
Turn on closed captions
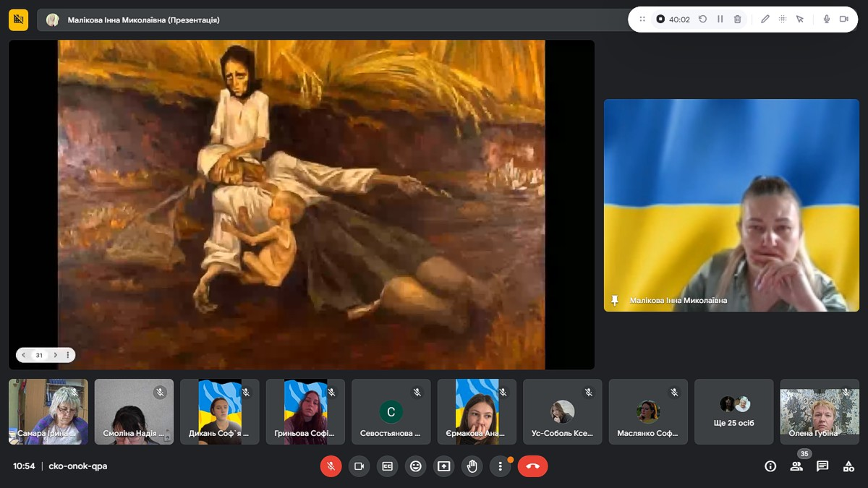point(388,466)
